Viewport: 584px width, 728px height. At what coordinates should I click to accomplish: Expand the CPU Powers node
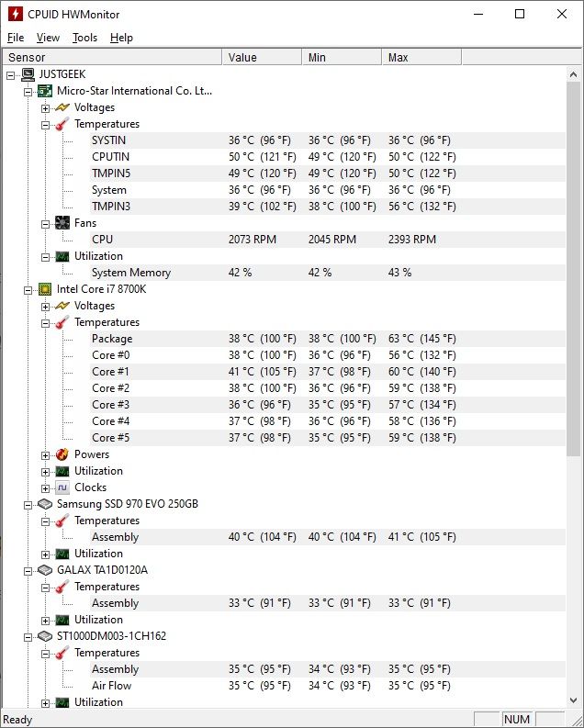point(45,455)
